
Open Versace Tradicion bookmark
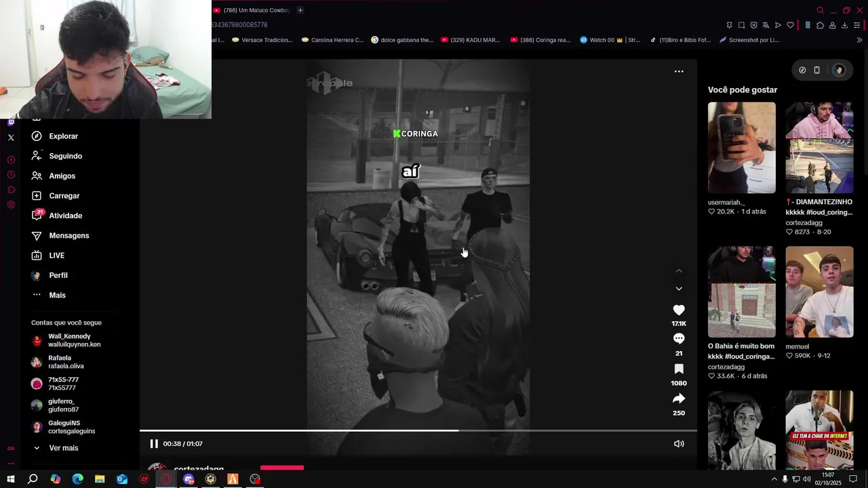click(262, 40)
